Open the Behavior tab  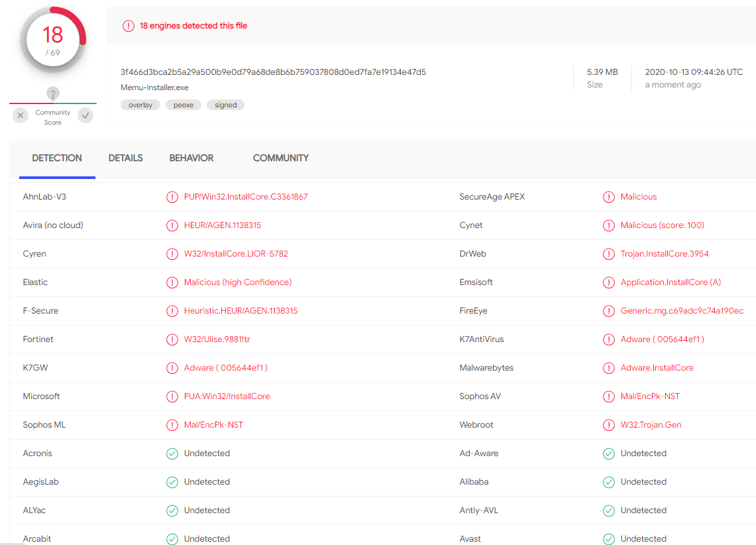click(191, 158)
